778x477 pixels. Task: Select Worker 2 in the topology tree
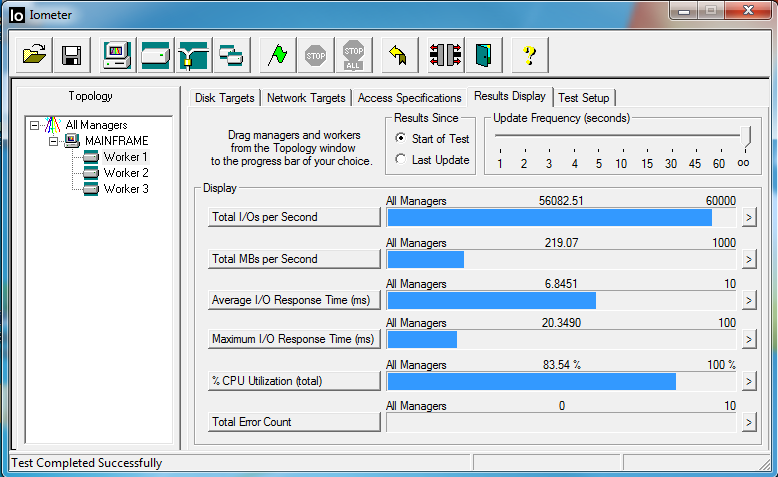point(126,173)
